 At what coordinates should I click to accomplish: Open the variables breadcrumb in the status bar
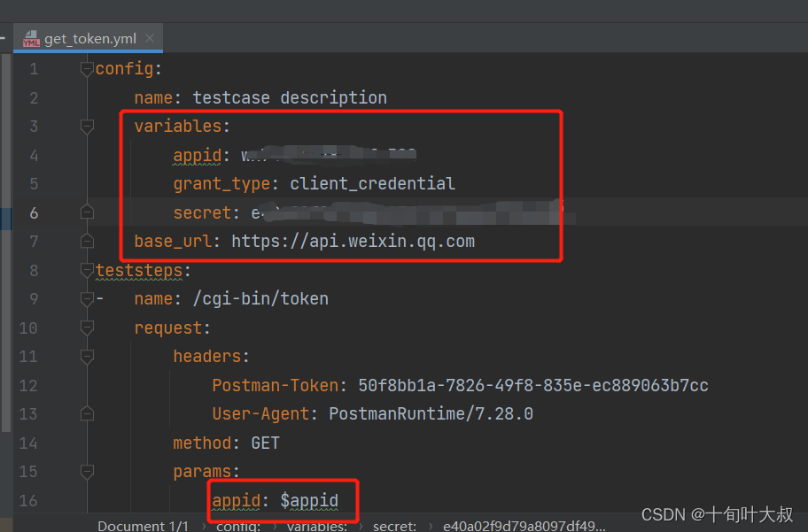(317, 526)
